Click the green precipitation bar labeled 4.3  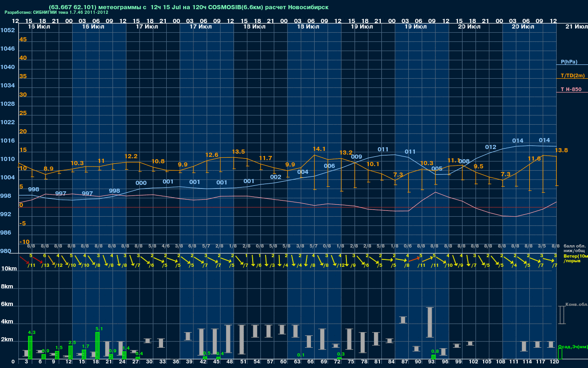pyautogui.click(x=30, y=347)
